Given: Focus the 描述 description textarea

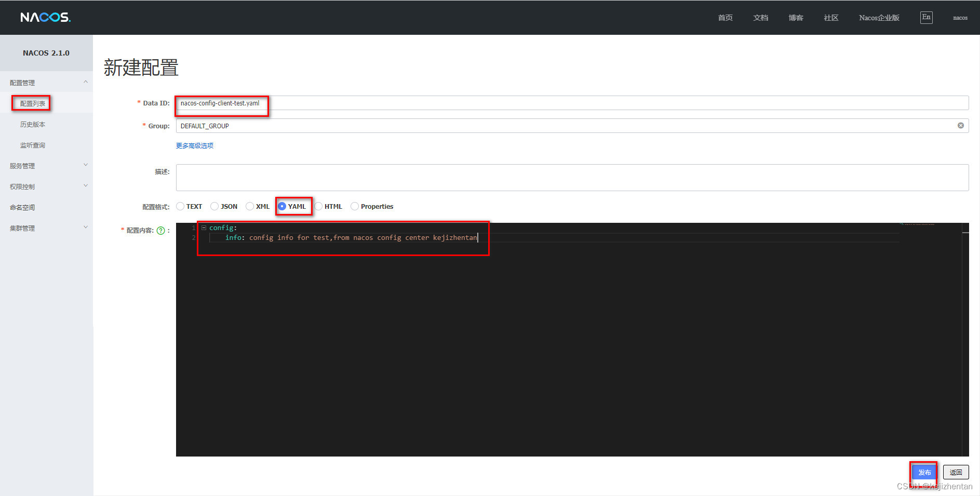Looking at the screenshot, I should point(572,178).
